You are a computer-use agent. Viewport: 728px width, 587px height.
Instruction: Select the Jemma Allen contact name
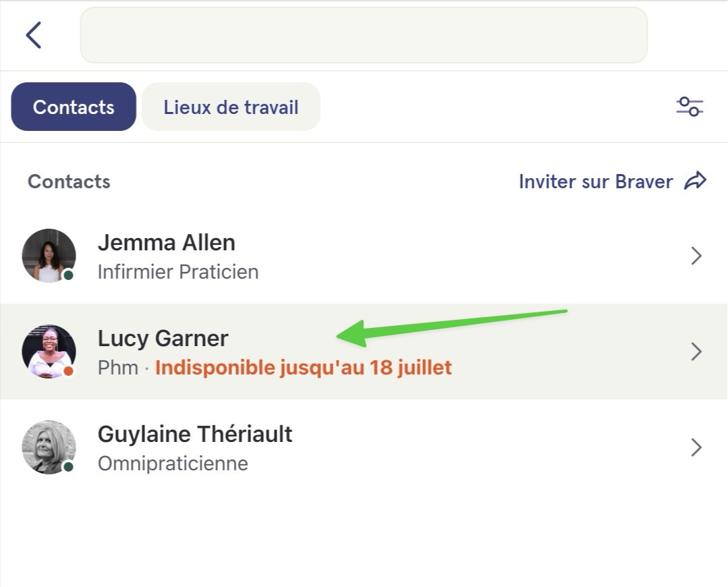tap(166, 242)
